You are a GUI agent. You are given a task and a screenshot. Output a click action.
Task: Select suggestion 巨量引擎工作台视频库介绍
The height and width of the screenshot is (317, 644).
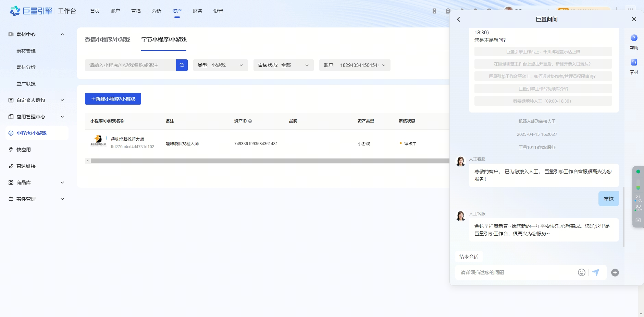(x=543, y=89)
